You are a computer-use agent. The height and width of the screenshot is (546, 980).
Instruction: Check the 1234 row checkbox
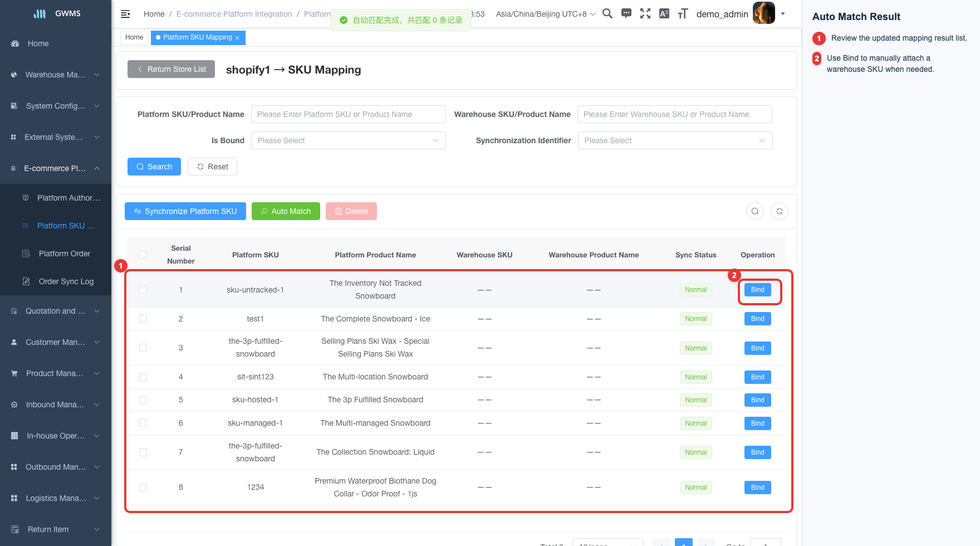(x=143, y=487)
